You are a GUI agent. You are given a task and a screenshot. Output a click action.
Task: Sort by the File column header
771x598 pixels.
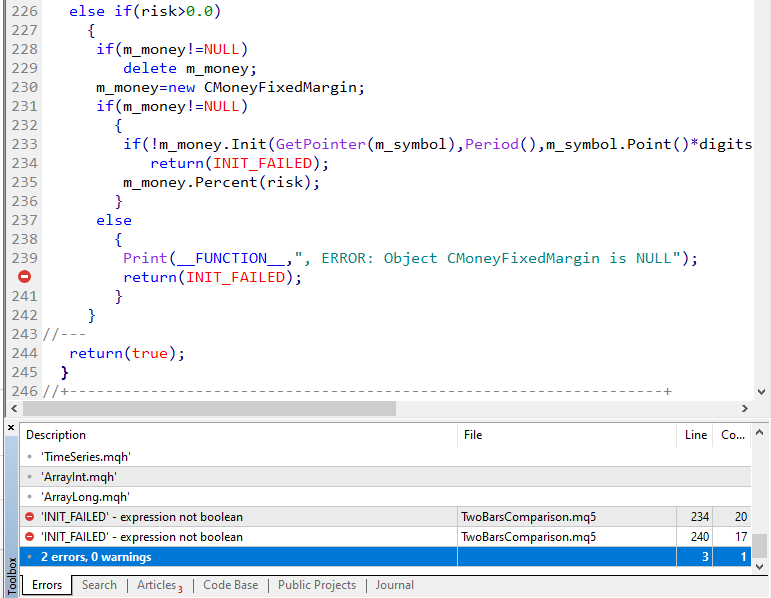coord(473,435)
